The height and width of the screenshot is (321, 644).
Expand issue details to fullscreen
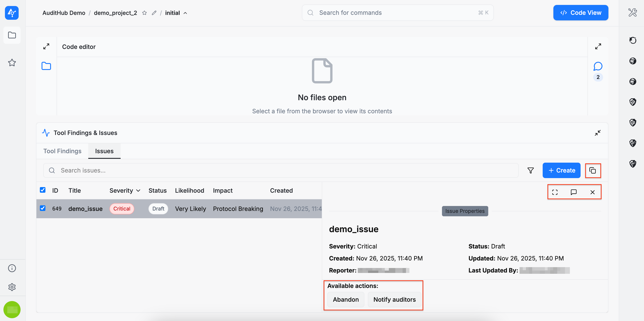coord(555,192)
